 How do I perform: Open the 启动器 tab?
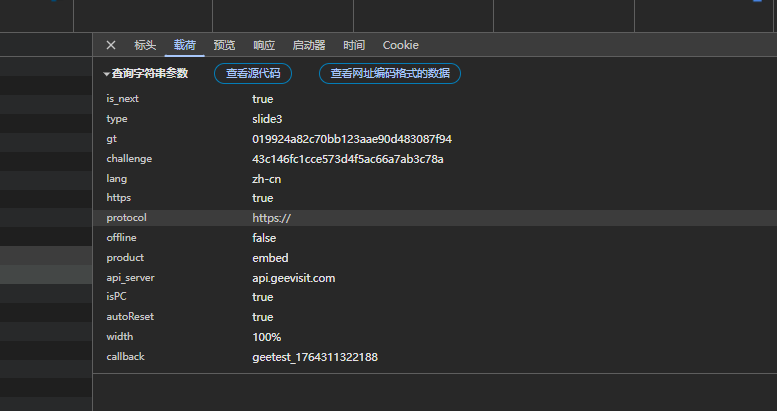pos(308,45)
